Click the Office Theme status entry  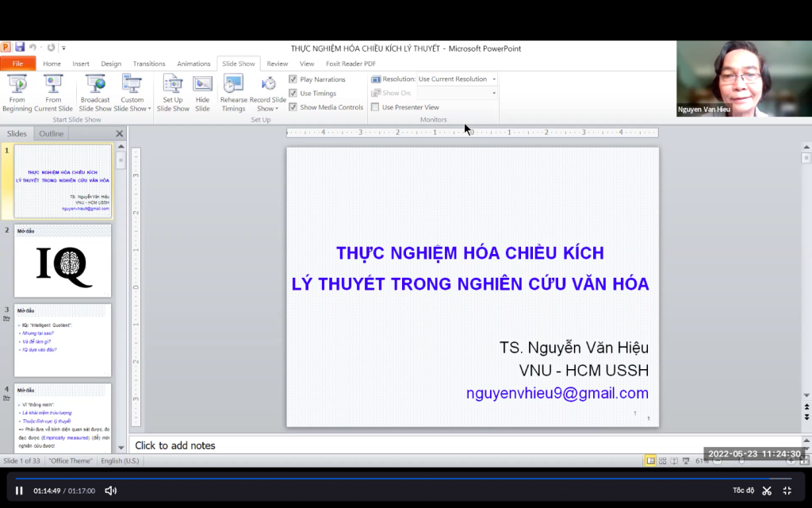pyautogui.click(x=71, y=460)
